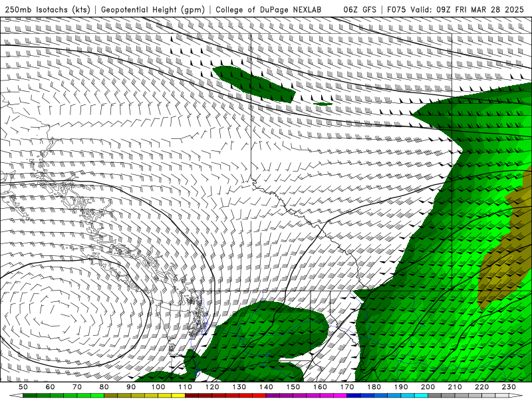Click the "09Z FRI MAR 28 2025" valid time
The image size is (532, 399).
click(x=480, y=9)
